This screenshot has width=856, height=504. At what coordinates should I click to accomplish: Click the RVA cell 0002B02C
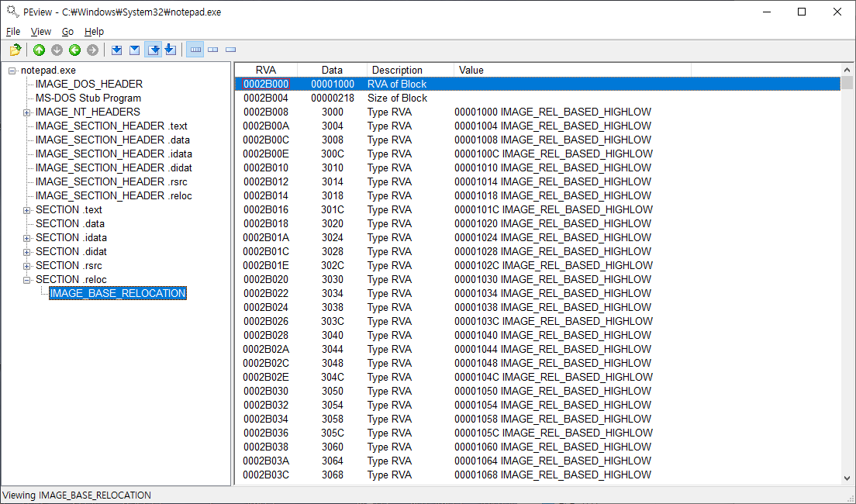(266, 363)
